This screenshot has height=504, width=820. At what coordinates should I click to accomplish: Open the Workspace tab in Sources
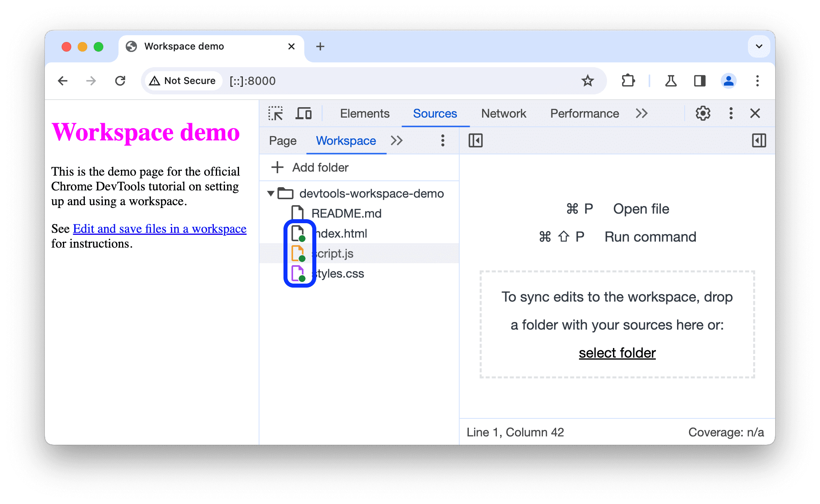click(346, 140)
